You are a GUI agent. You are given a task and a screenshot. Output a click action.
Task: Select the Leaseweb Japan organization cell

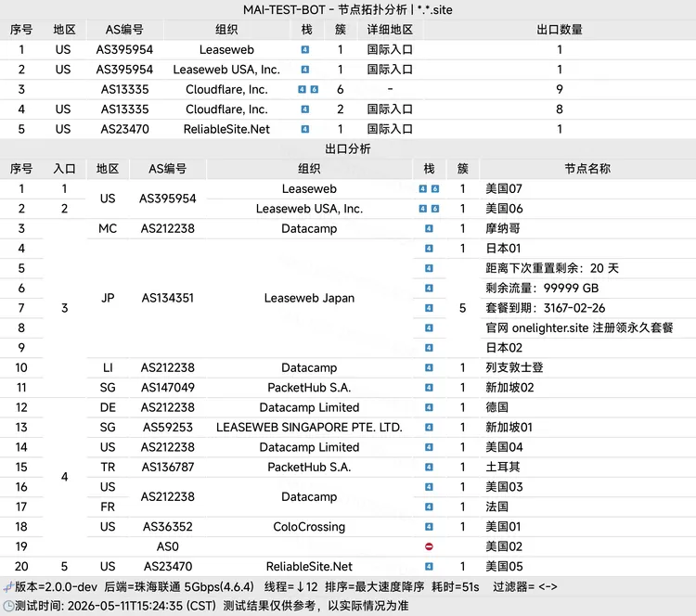[309, 298]
